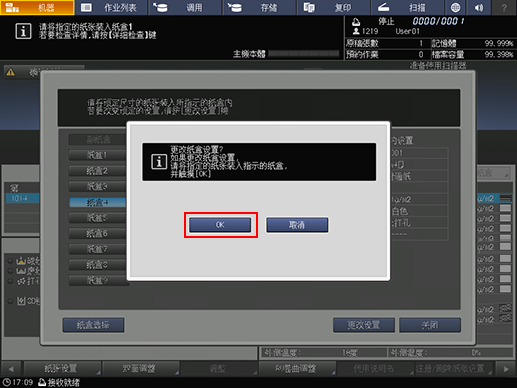The height and width of the screenshot is (388, 517).
Task: Click the left arrow in bottom bar
Action: coord(11,369)
